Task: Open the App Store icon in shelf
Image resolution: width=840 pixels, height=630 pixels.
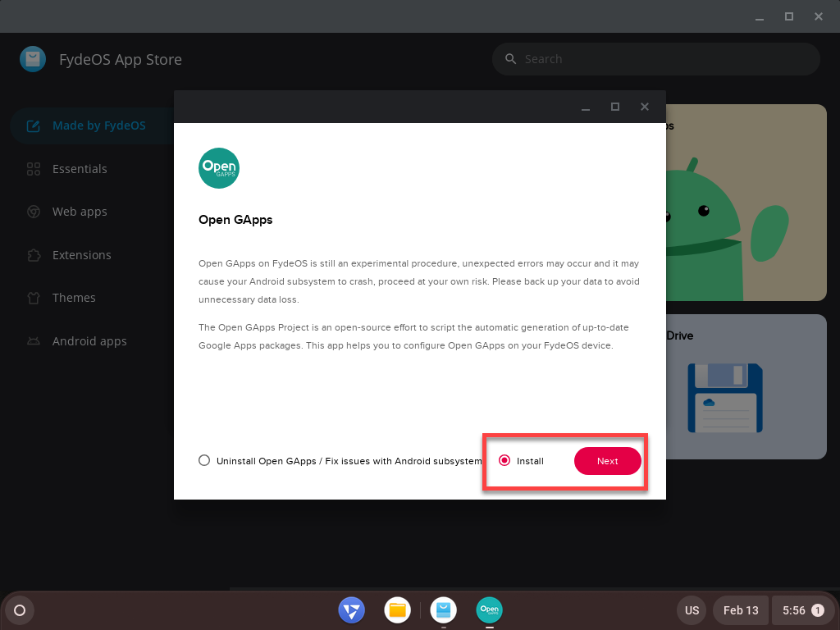Action: click(444, 610)
